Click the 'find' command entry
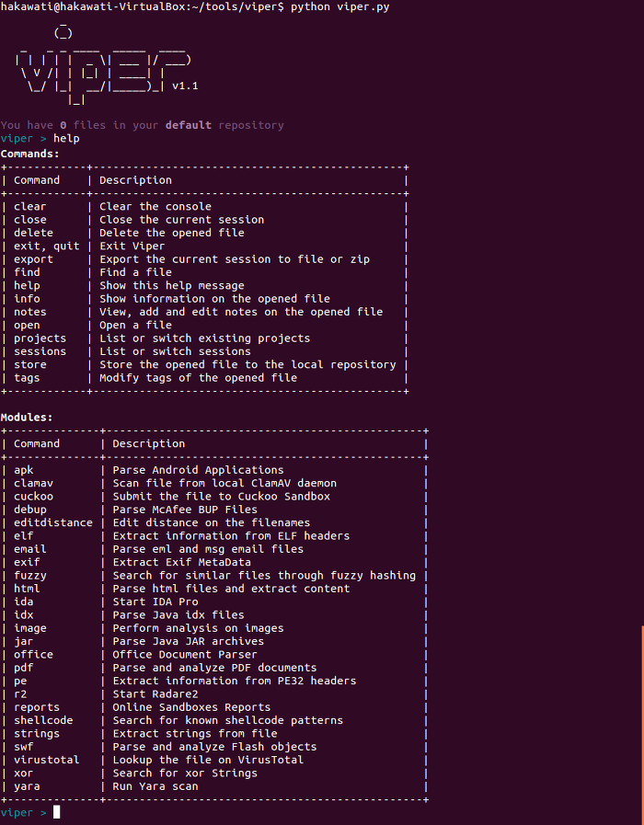 (27, 272)
